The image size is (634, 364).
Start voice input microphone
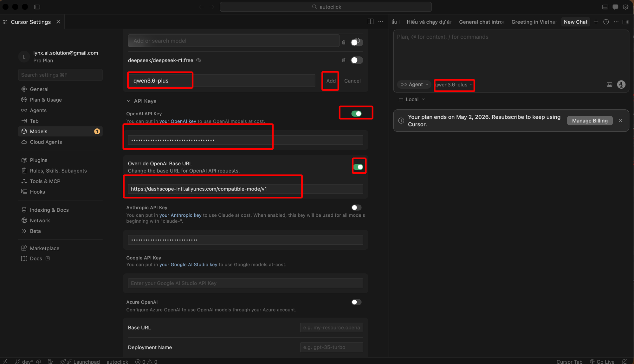coord(621,85)
